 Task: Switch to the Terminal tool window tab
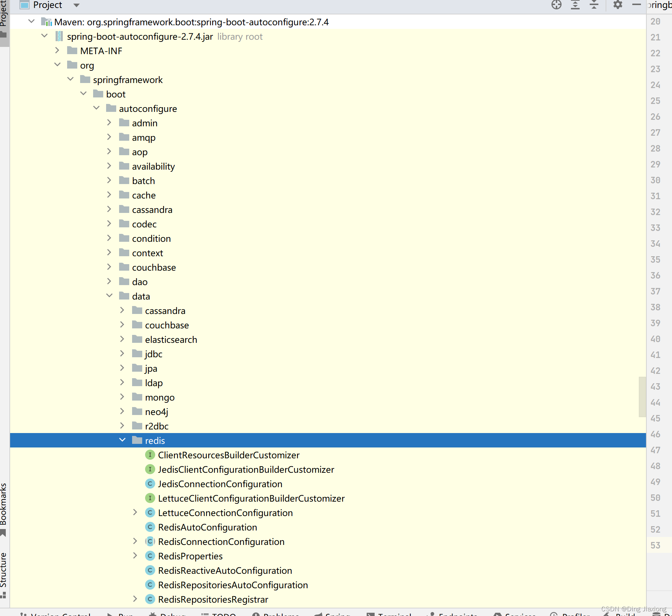click(x=390, y=614)
